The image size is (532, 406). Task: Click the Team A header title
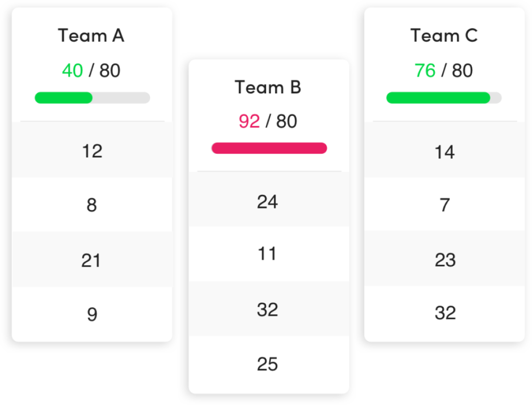pyautogui.click(x=91, y=36)
